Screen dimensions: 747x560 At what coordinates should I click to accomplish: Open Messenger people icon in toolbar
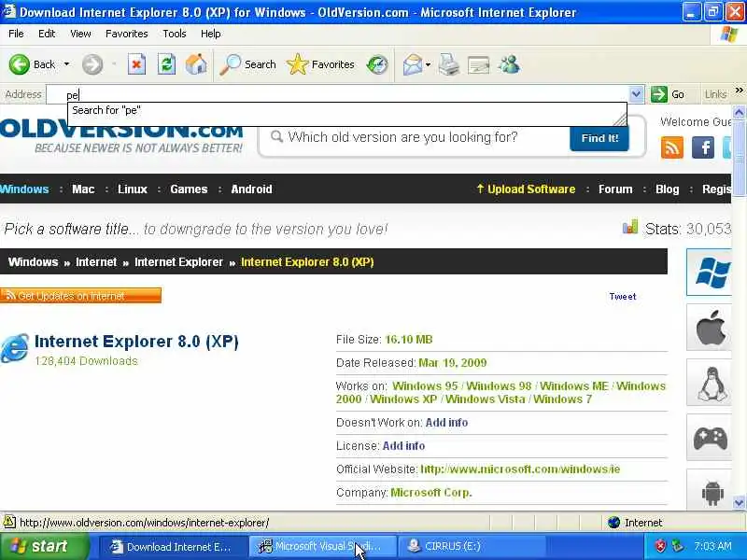509,64
